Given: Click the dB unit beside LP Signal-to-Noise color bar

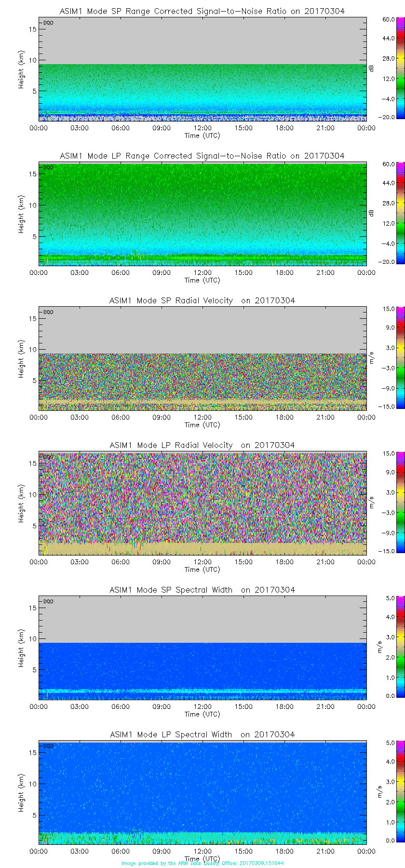Looking at the screenshot, I should (x=371, y=213).
